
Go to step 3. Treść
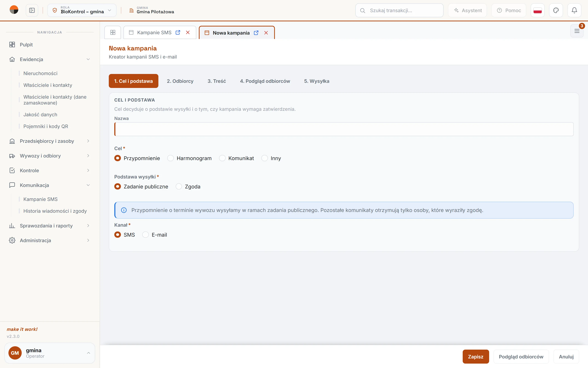coord(217,81)
